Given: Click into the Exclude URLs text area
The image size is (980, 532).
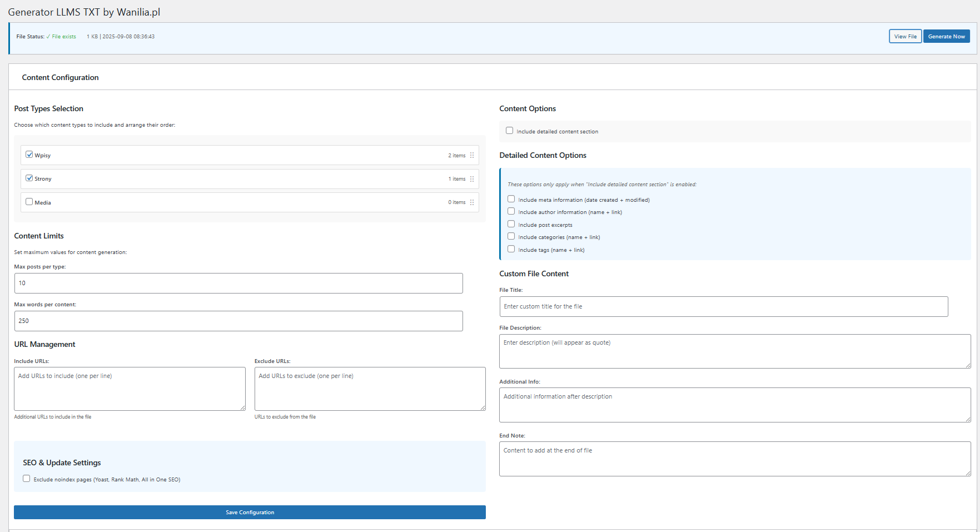Looking at the screenshot, I should [370, 389].
